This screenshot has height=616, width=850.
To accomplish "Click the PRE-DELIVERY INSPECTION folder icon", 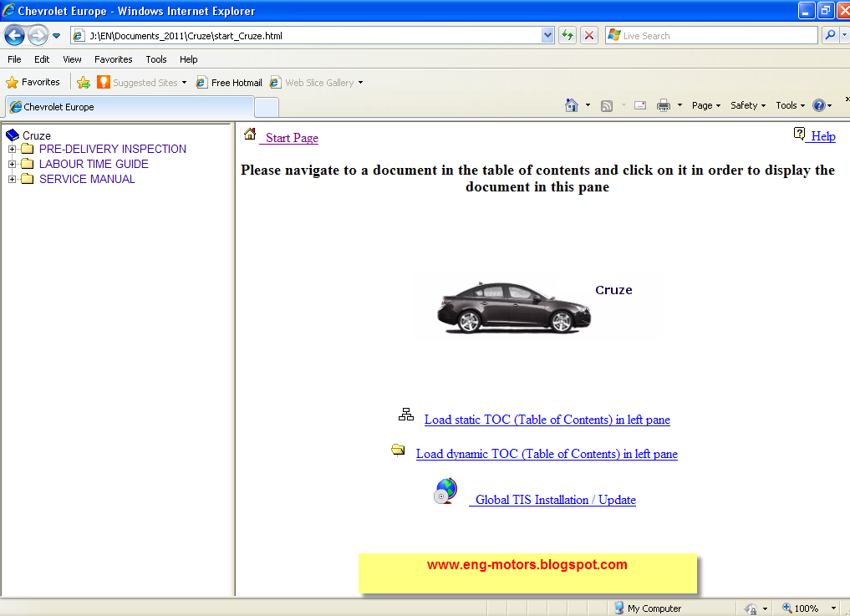I will pos(27,149).
